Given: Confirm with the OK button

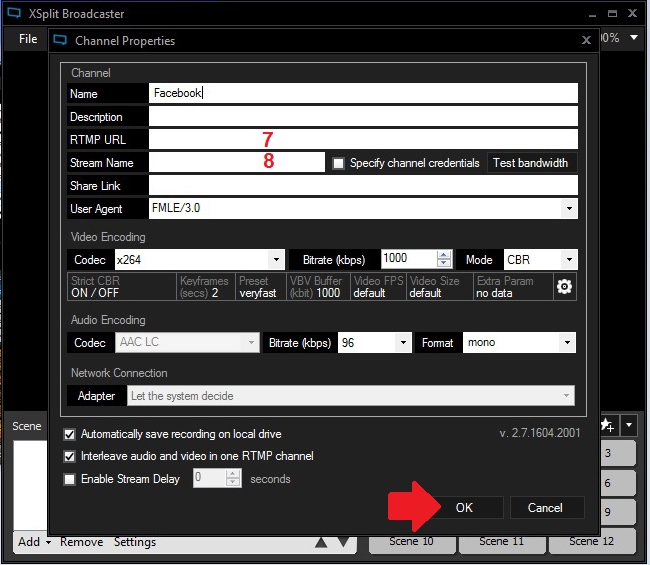Looking at the screenshot, I should coord(464,508).
